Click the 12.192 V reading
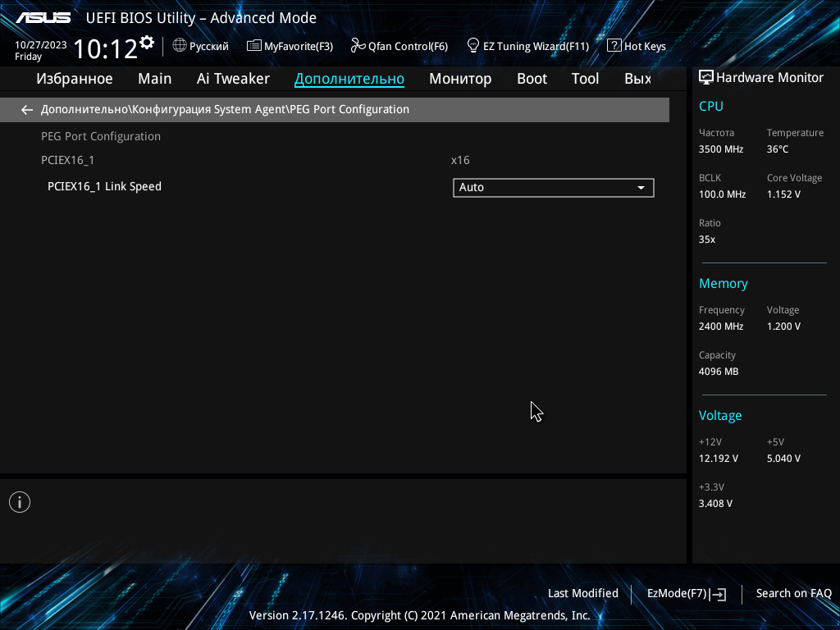The image size is (840, 630). (719, 459)
